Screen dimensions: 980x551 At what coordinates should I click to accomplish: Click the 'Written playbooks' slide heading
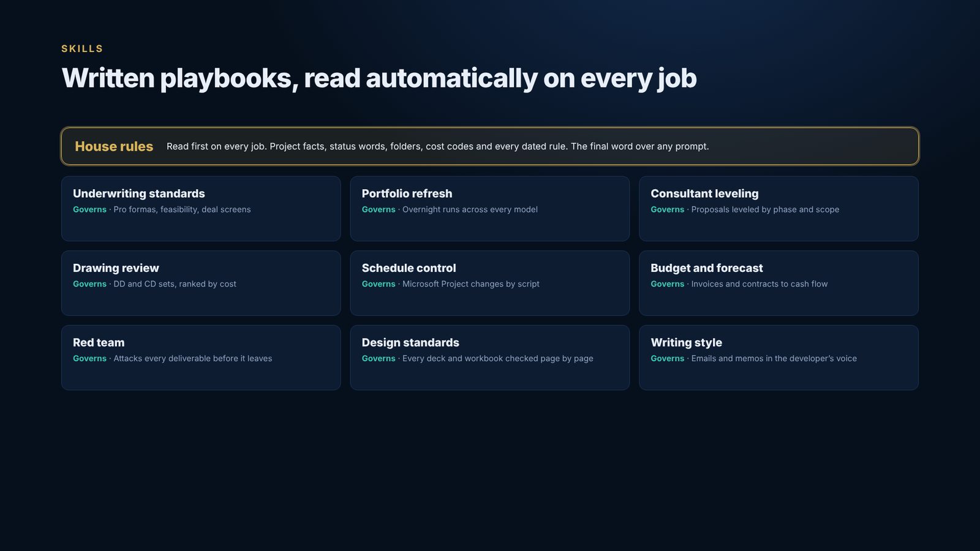click(x=379, y=78)
